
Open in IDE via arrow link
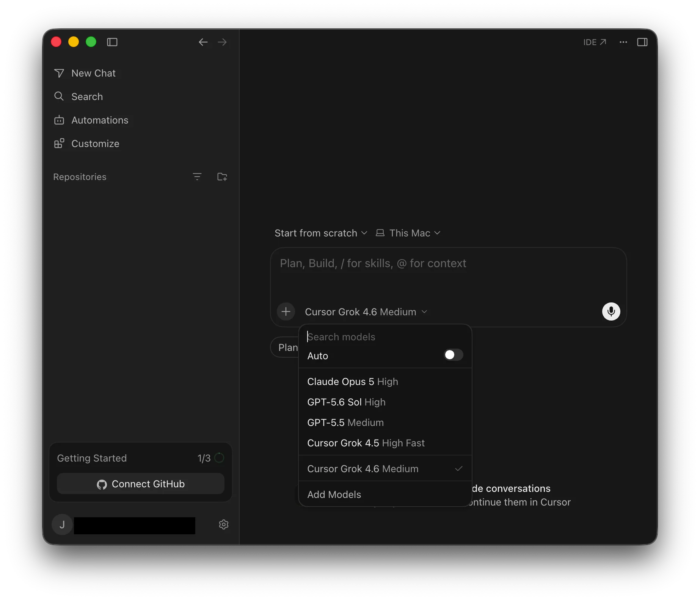click(595, 42)
